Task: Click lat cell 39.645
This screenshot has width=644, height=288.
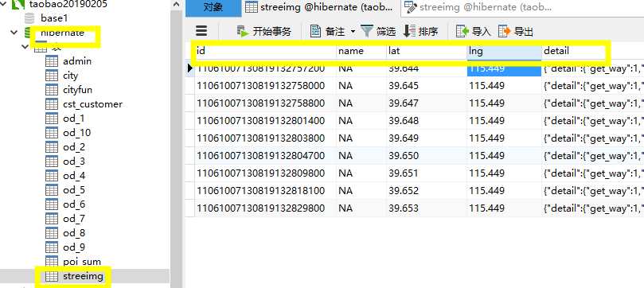Action: tap(427, 85)
